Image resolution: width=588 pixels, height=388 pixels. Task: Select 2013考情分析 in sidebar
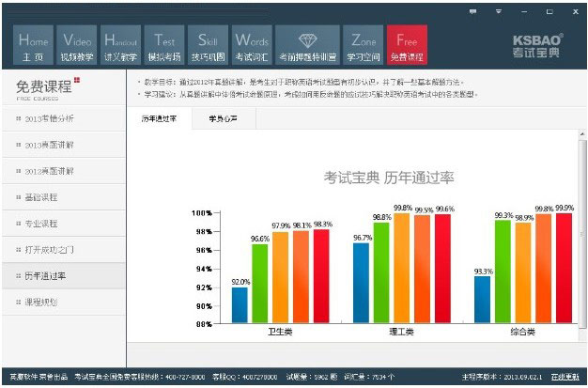(x=64, y=119)
